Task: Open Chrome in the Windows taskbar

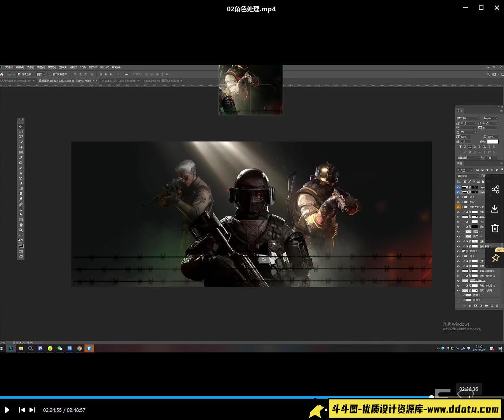Action: [x=79, y=349]
